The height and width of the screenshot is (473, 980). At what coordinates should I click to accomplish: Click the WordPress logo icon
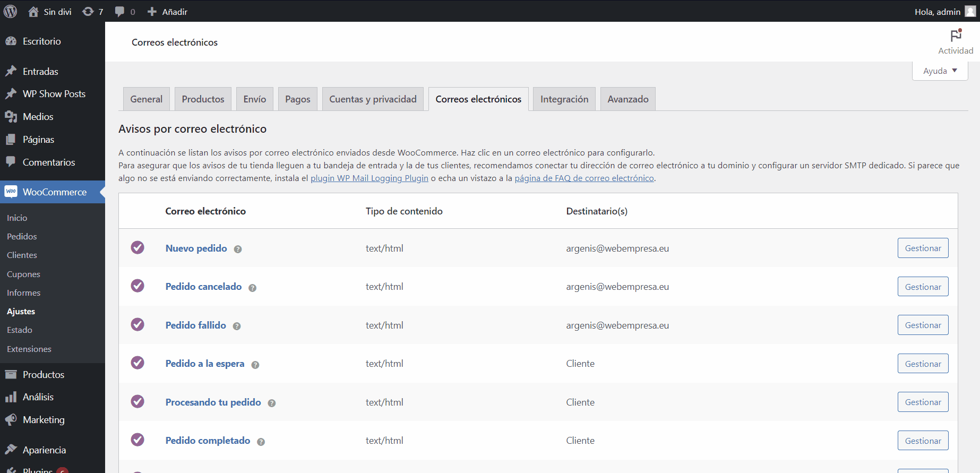[x=10, y=11]
